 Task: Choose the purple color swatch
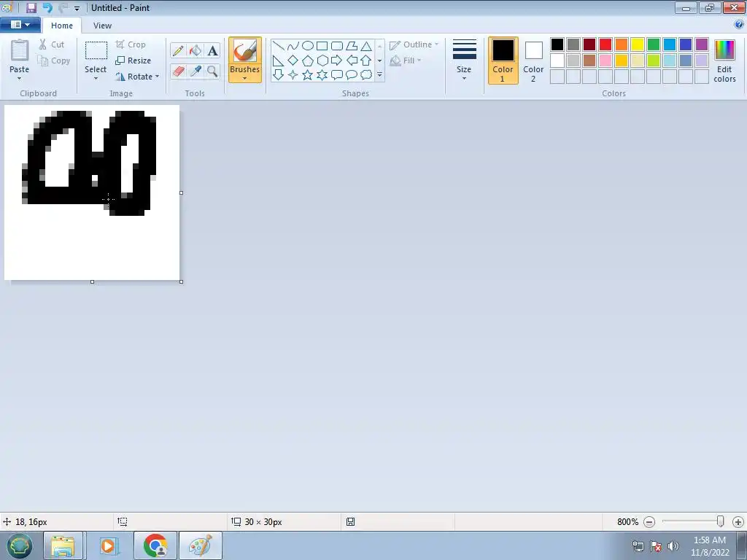[x=702, y=44]
